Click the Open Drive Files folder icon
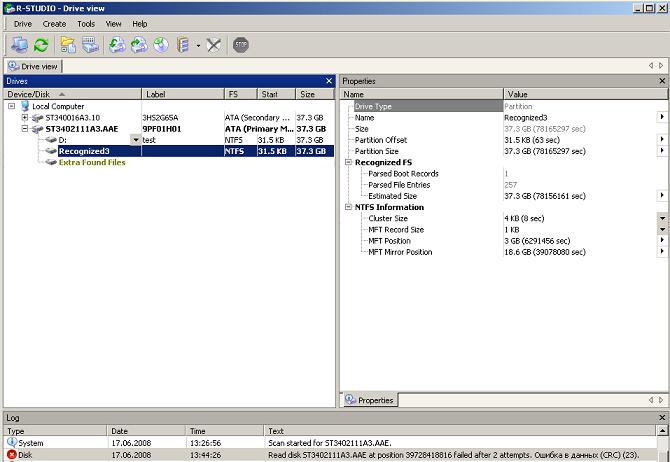Viewport: 670px width, 462px height. pos(68,45)
